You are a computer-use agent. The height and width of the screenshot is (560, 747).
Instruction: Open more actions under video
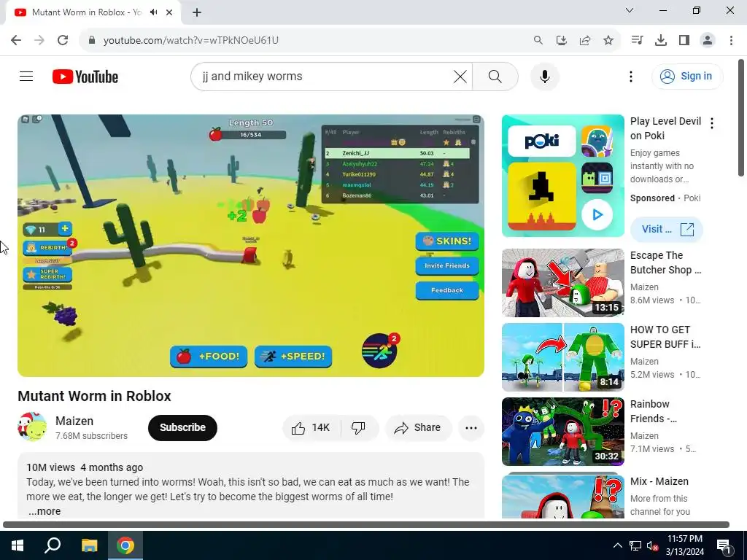point(471,427)
